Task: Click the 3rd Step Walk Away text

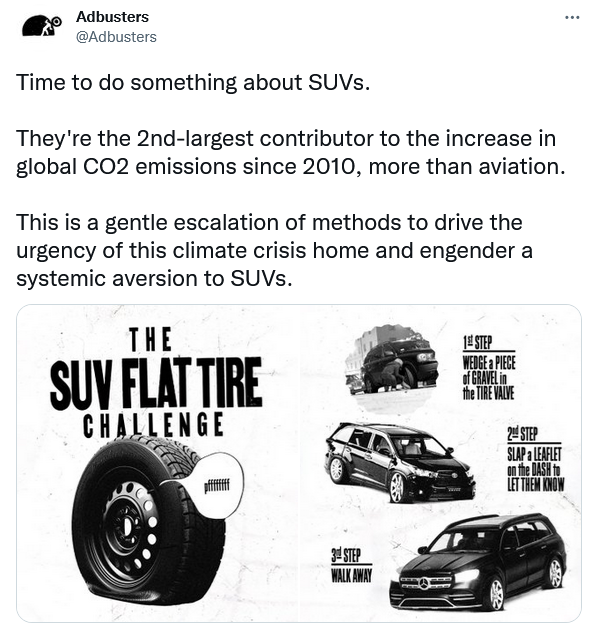Action: 352,566
